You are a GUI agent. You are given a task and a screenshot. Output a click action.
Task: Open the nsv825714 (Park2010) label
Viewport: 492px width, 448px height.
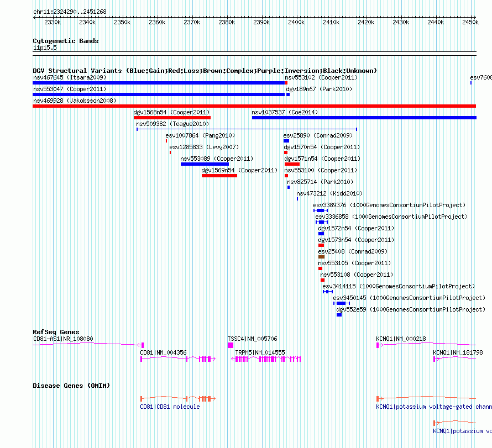click(x=320, y=182)
